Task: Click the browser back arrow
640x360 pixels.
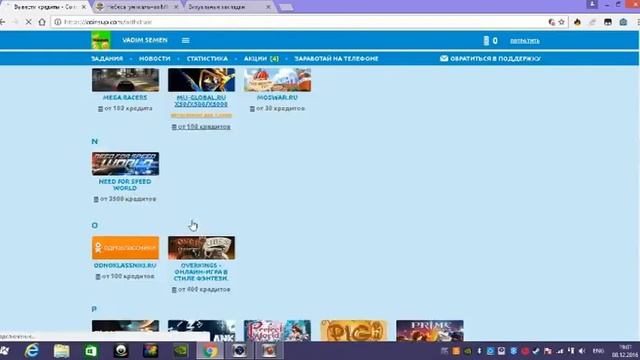Action: click(x=2, y=22)
